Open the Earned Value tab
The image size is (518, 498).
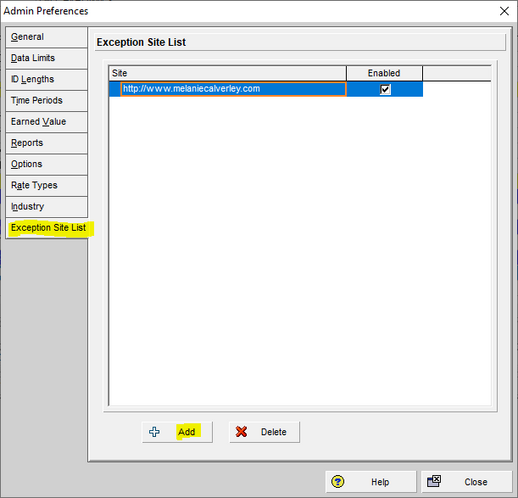pyautogui.click(x=47, y=122)
